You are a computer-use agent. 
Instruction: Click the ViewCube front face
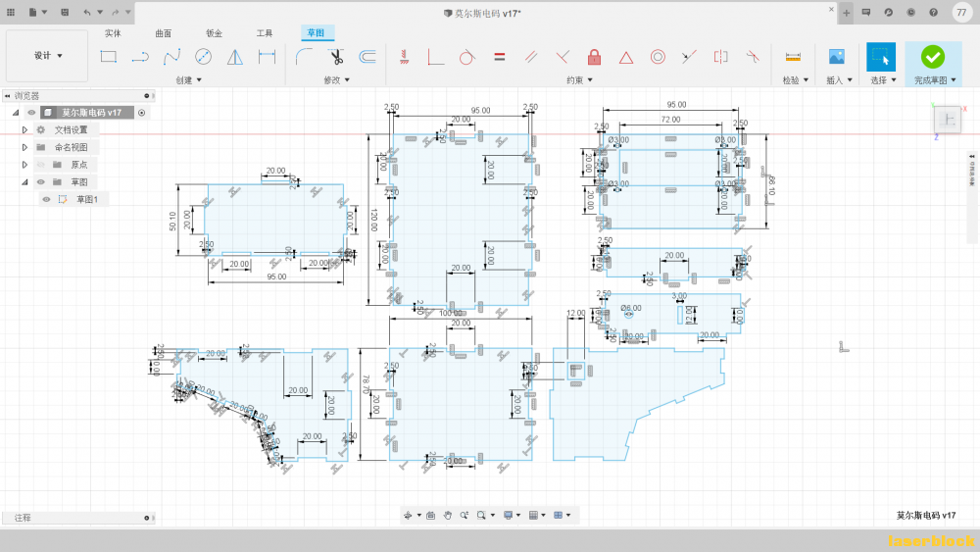[x=948, y=119]
